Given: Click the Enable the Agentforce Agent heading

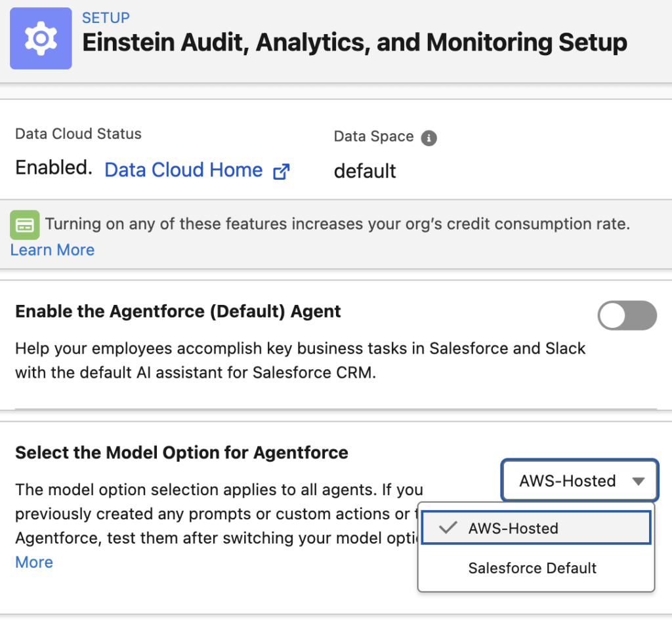Looking at the screenshot, I should click(x=178, y=311).
